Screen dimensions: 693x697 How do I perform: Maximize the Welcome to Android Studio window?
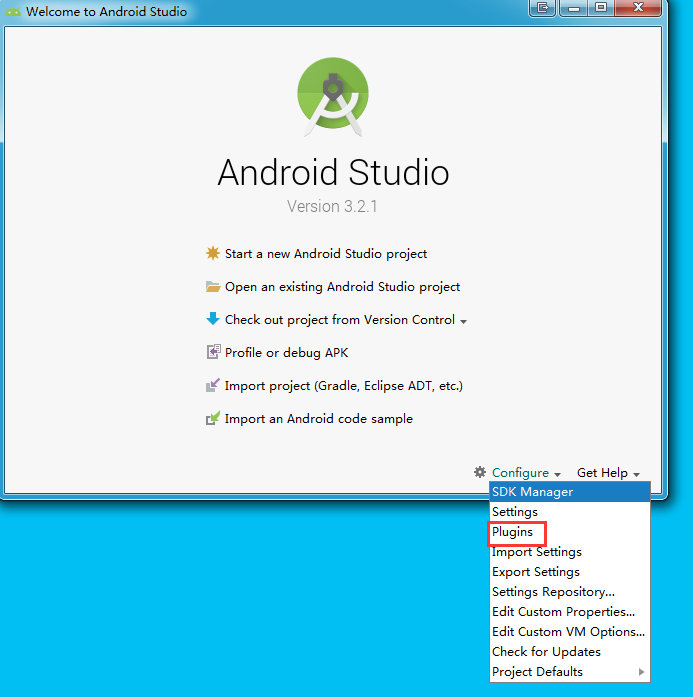click(601, 8)
